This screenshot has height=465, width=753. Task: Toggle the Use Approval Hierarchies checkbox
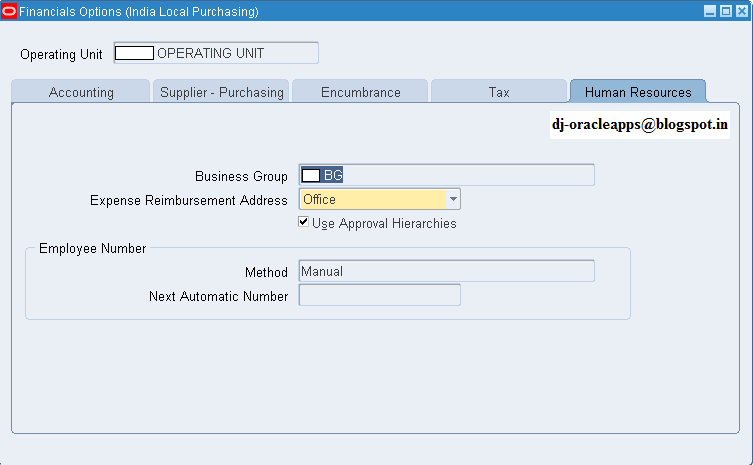pos(303,221)
